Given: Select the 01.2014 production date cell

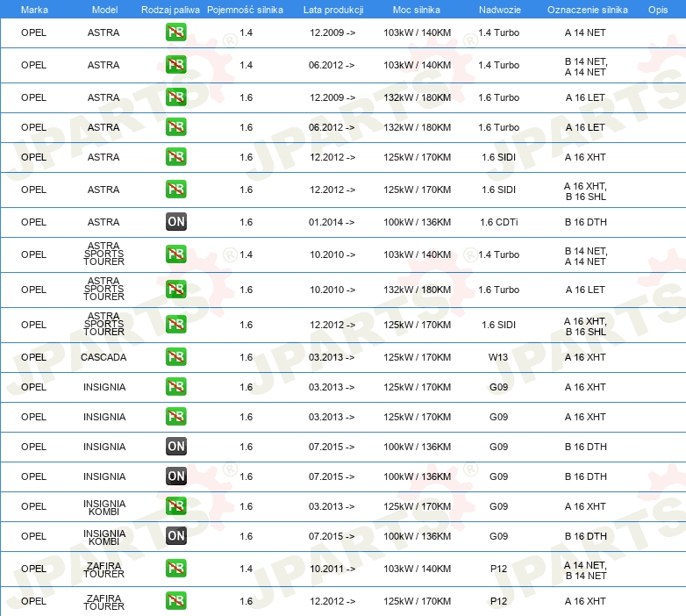Looking at the screenshot, I should coord(332,222).
